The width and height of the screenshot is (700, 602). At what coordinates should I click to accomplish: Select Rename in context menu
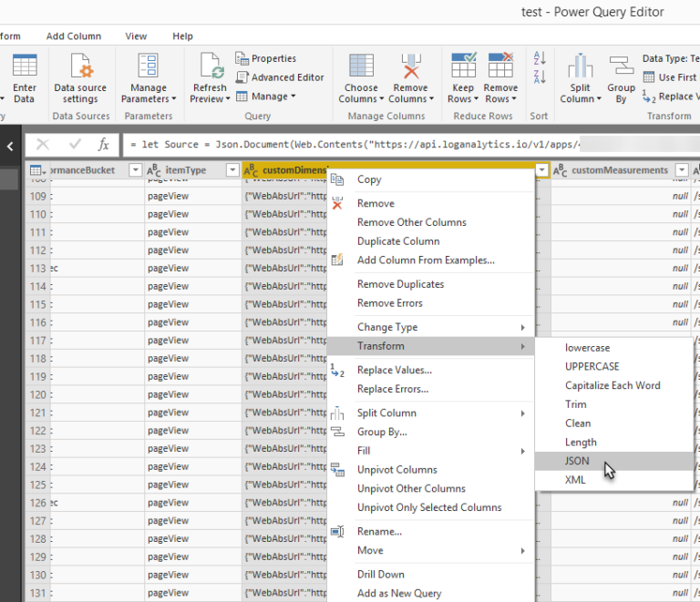pos(431,532)
